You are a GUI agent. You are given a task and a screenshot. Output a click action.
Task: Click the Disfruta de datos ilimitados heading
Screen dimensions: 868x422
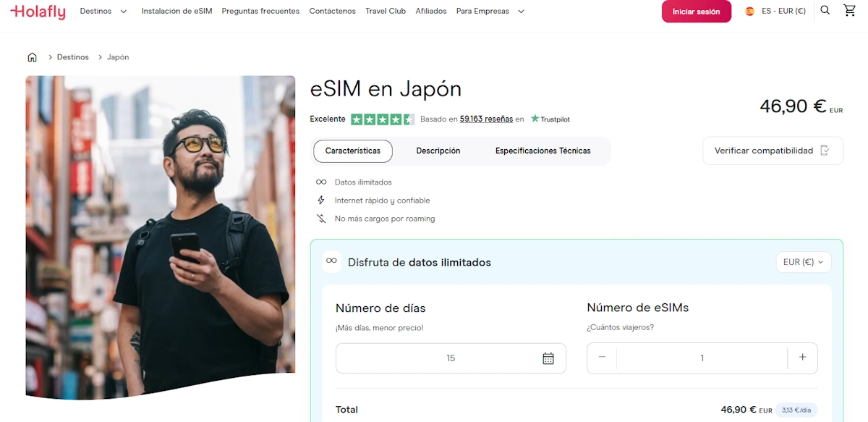pos(420,263)
